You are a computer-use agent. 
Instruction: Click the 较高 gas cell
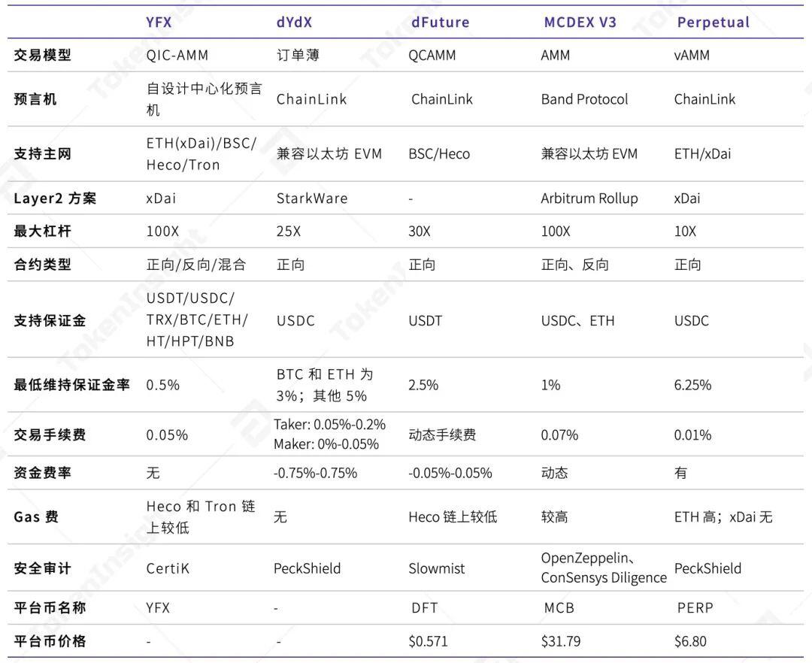pyautogui.click(x=554, y=516)
